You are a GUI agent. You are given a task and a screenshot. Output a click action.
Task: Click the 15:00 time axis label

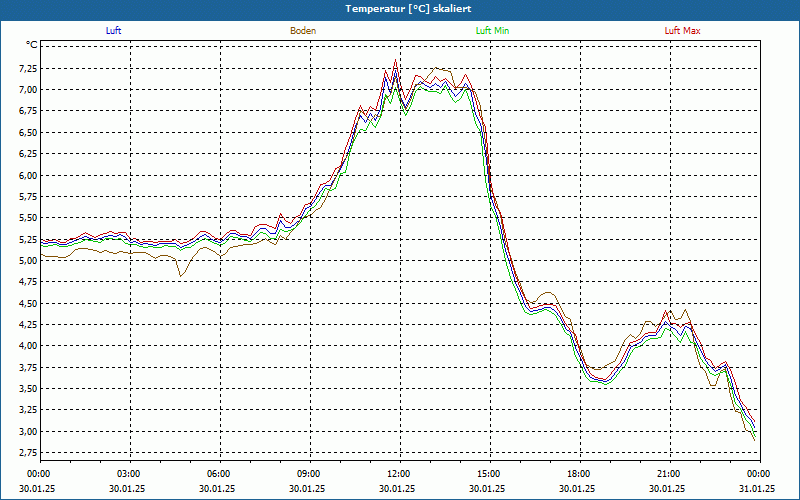click(x=489, y=474)
